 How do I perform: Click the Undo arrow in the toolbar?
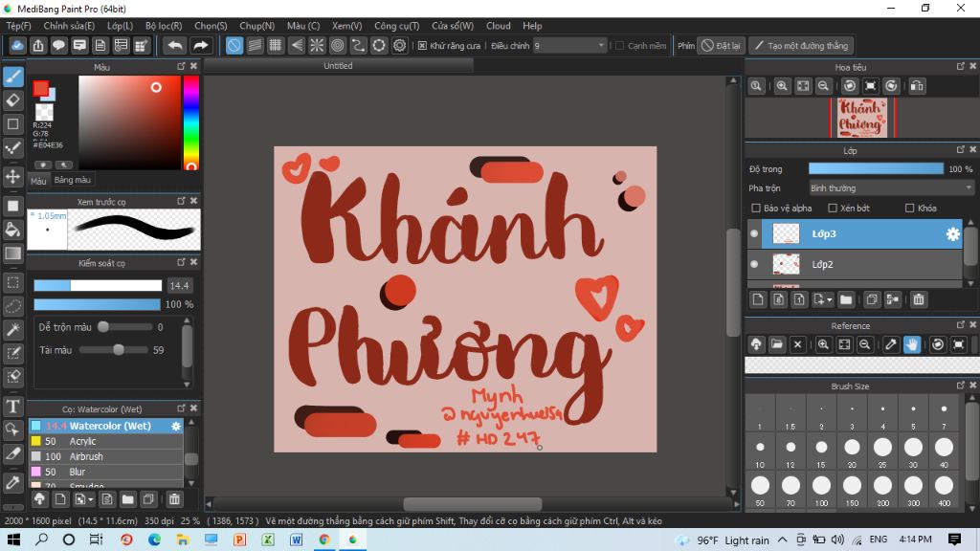[176, 46]
